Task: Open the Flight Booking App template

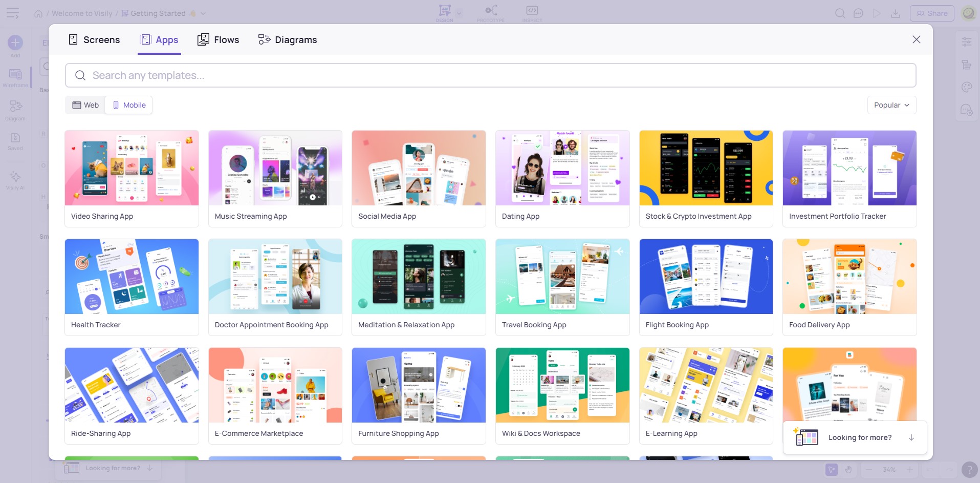Action: click(706, 287)
